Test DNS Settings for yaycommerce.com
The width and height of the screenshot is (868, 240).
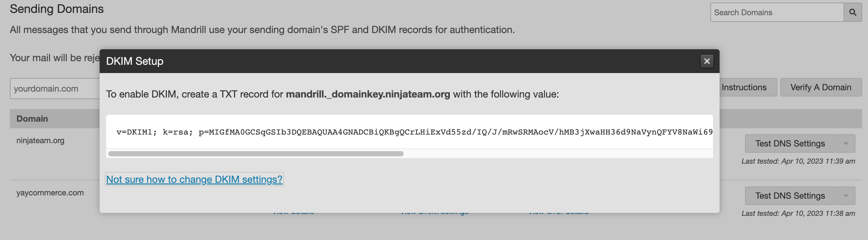pos(790,196)
